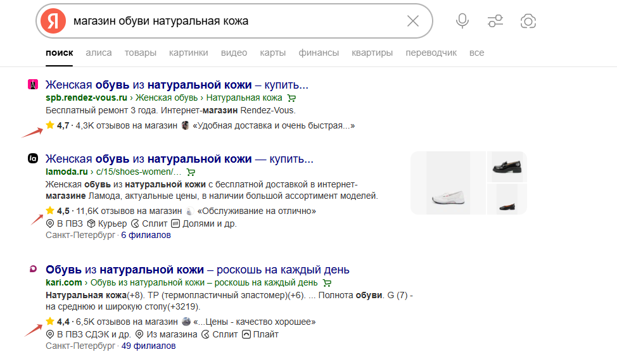The width and height of the screenshot is (617, 364).
Task: Click the lamoda.ru domain link
Action: point(67,172)
